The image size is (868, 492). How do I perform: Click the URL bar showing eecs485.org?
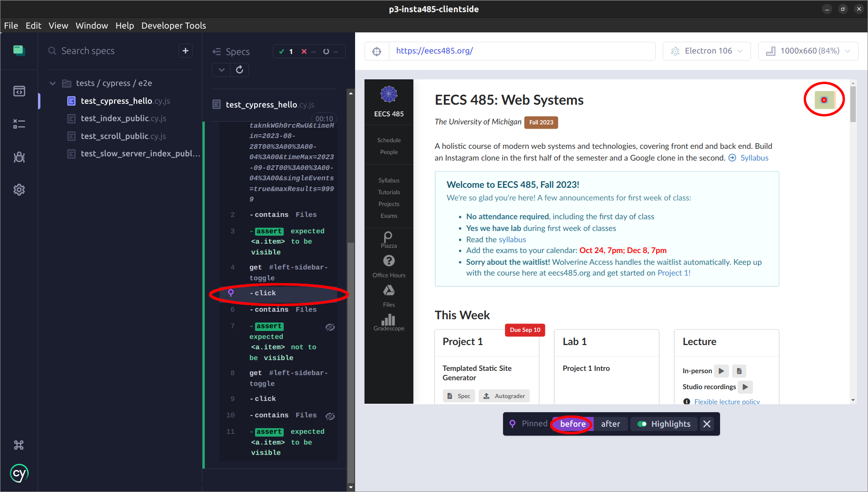point(521,51)
